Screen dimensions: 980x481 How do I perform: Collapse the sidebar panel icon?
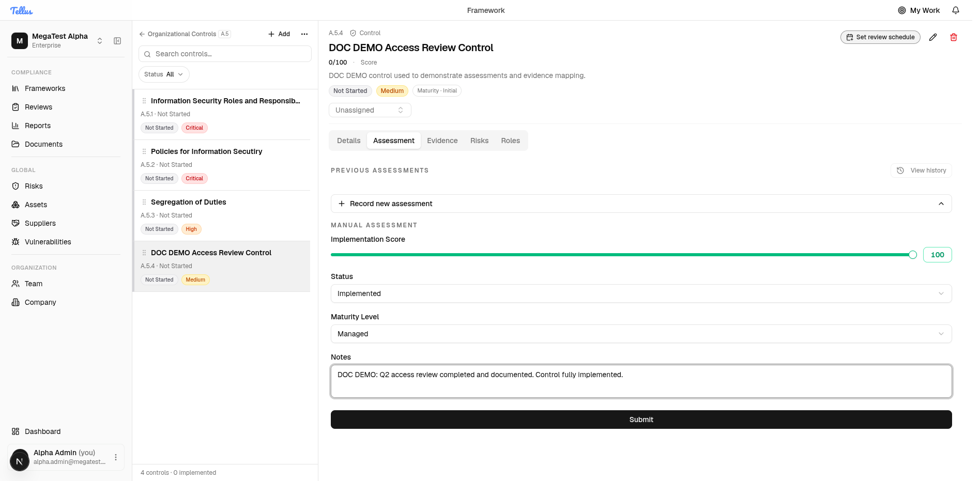[x=117, y=41]
